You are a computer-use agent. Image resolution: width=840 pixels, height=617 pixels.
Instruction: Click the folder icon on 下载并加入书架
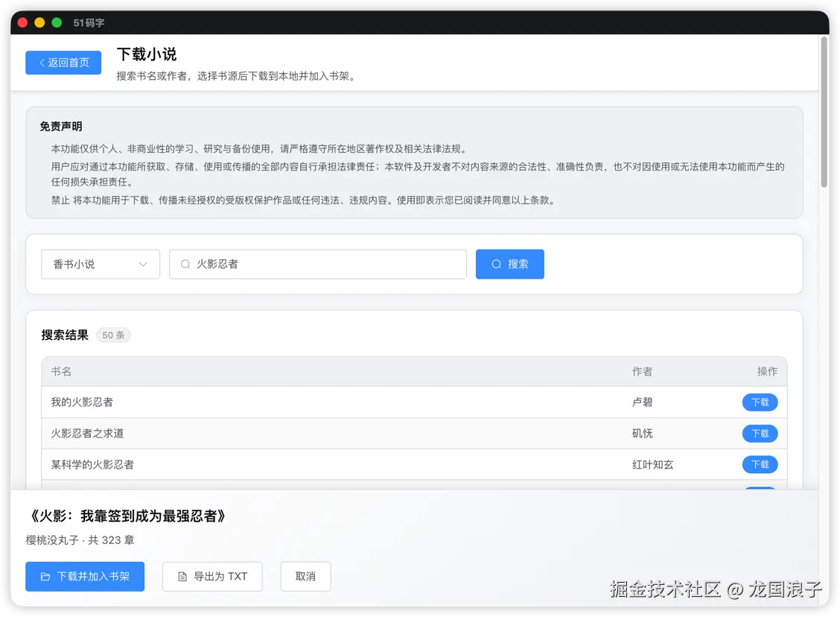47,576
